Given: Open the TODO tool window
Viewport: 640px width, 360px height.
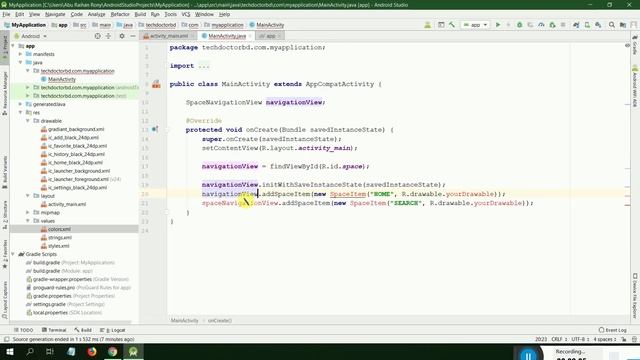Looking at the screenshot, I should 24,330.
